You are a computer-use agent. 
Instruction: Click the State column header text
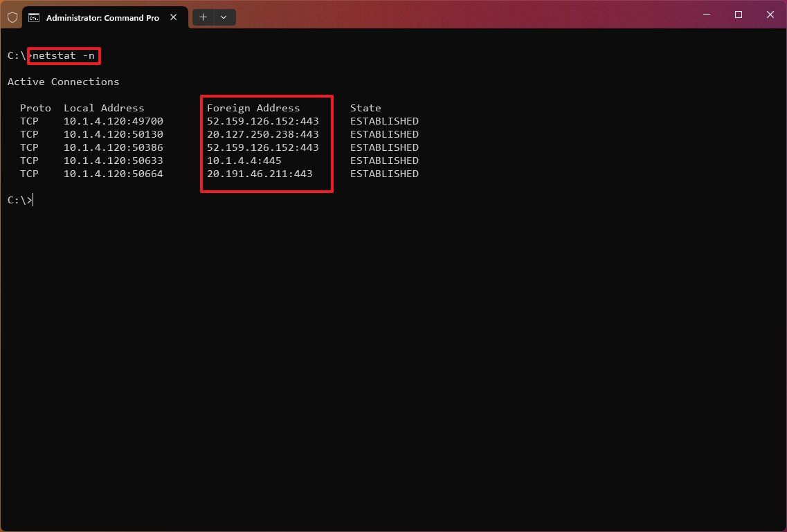[365, 107]
